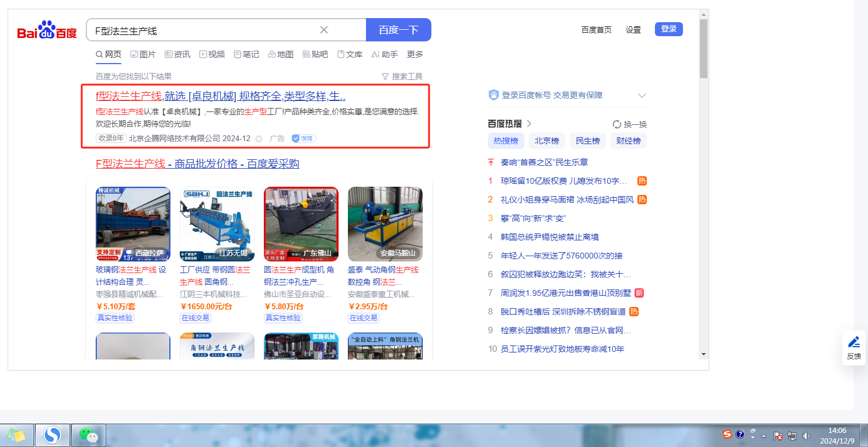Refresh hot searches with 换一换
868x447 pixels.
pyautogui.click(x=630, y=124)
